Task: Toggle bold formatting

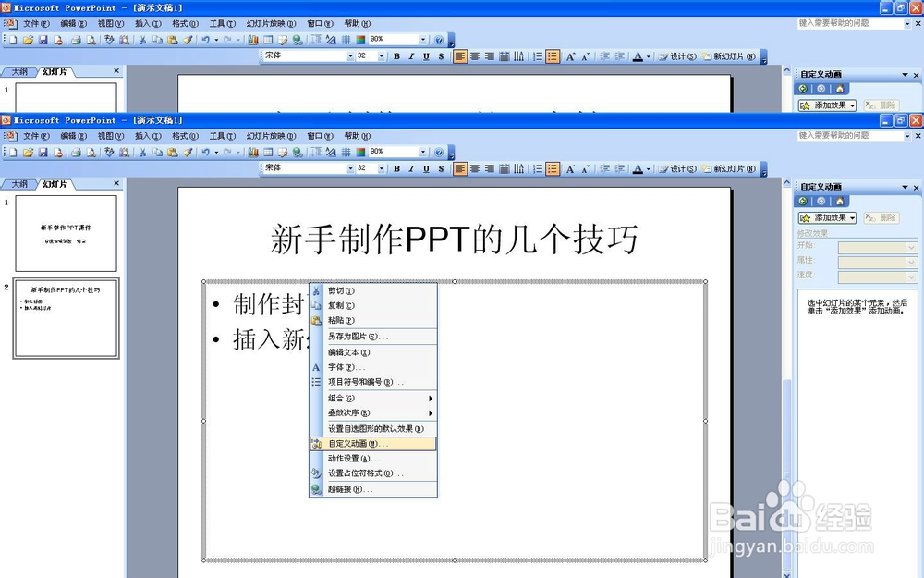Action: point(395,169)
